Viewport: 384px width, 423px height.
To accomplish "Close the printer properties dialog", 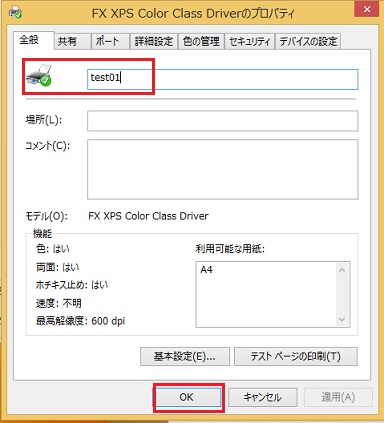I will click(367, 10).
